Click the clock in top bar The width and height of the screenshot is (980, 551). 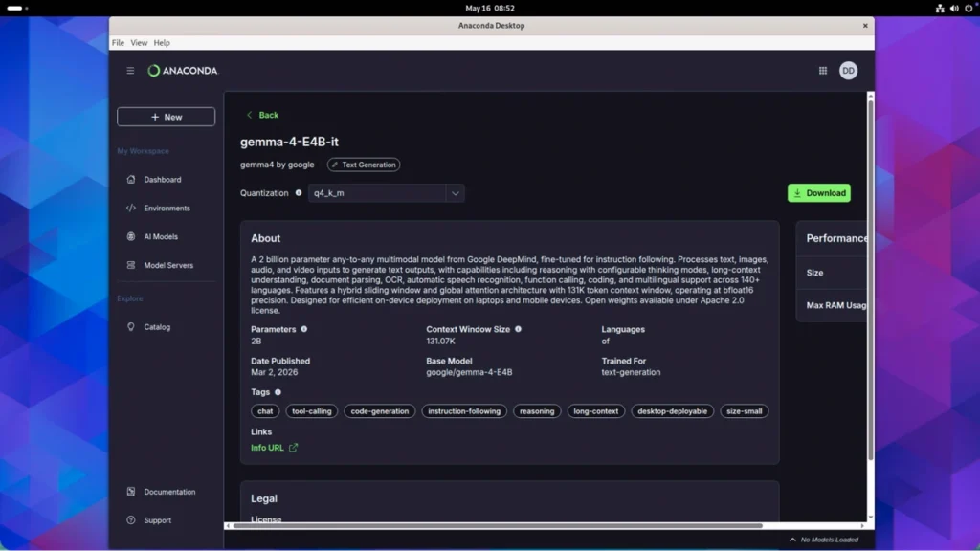coord(490,8)
